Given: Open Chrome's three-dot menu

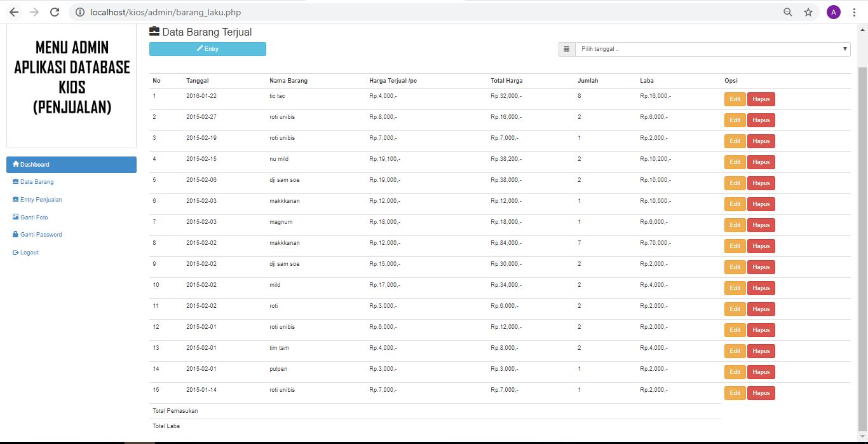Looking at the screenshot, I should pyautogui.click(x=854, y=12).
